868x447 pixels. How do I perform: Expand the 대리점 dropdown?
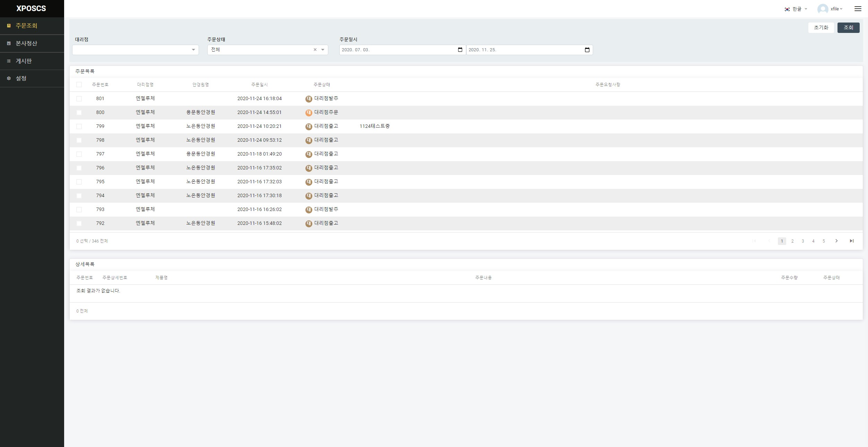click(193, 50)
